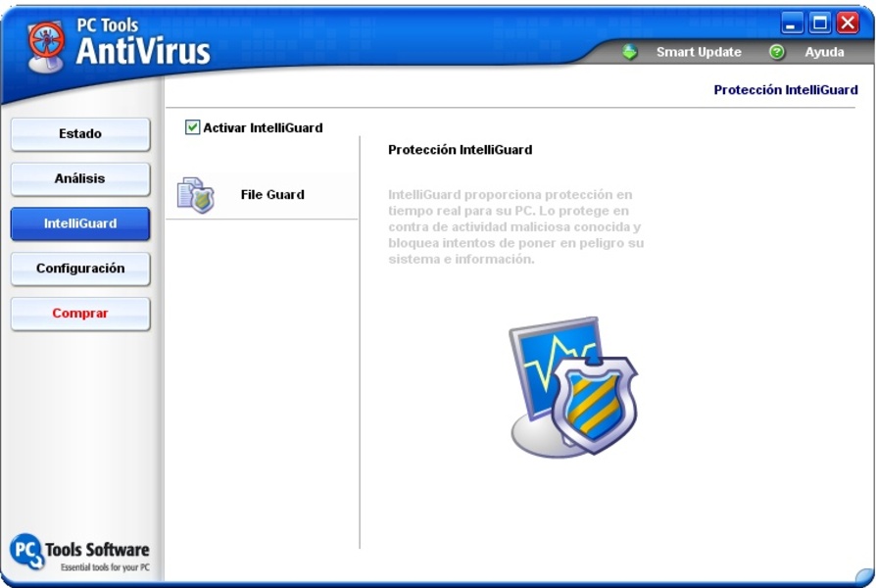Maximize the AntiVirus window
Image resolution: width=876 pixels, height=588 pixels.
[819, 24]
